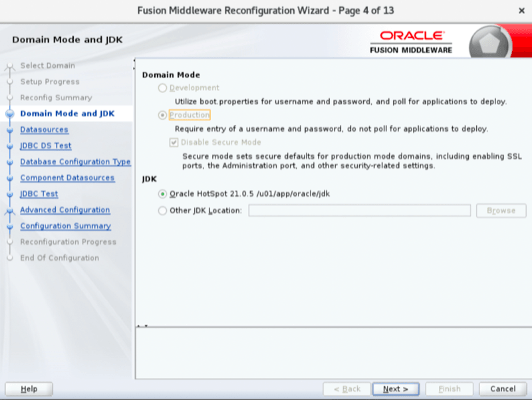
Task: Click the step node icon beside Database Configuration Type
Action: click(10, 162)
